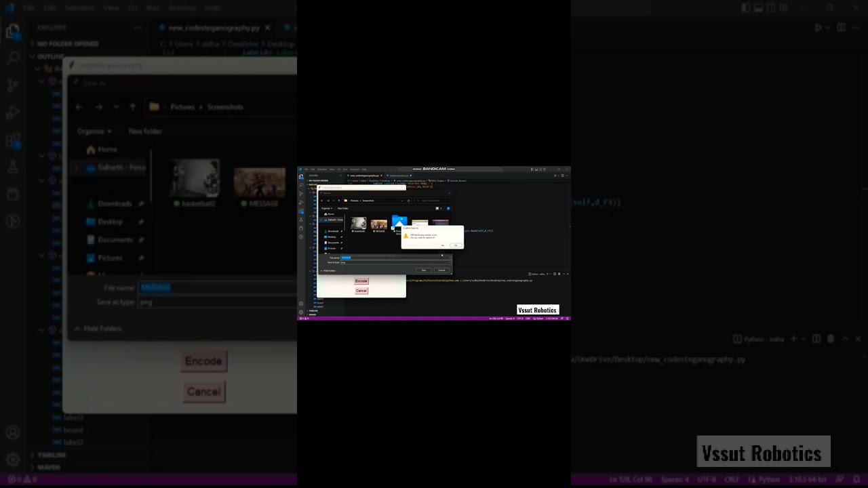Open the blue help icon in Save As
The height and width of the screenshot is (488, 868).
(448, 208)
